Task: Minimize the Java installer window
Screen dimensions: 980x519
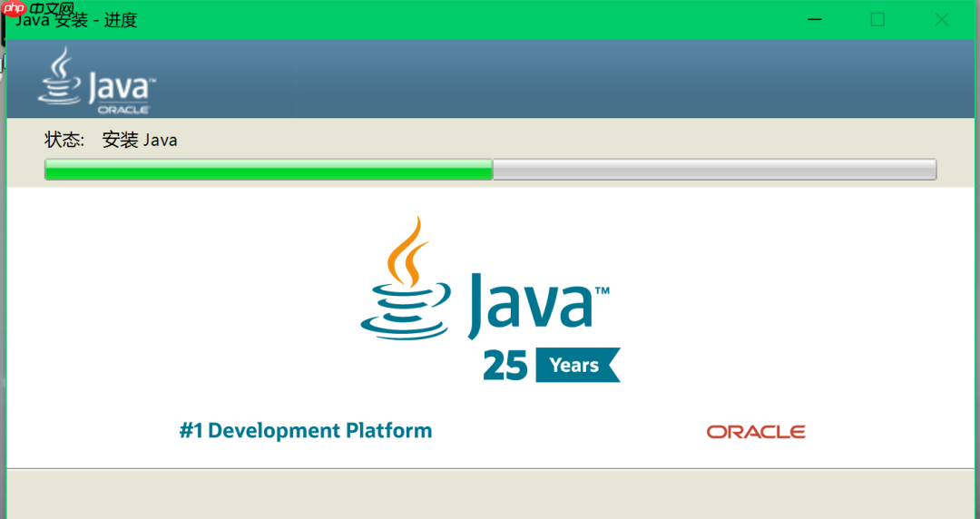Action: click(814, 19)
